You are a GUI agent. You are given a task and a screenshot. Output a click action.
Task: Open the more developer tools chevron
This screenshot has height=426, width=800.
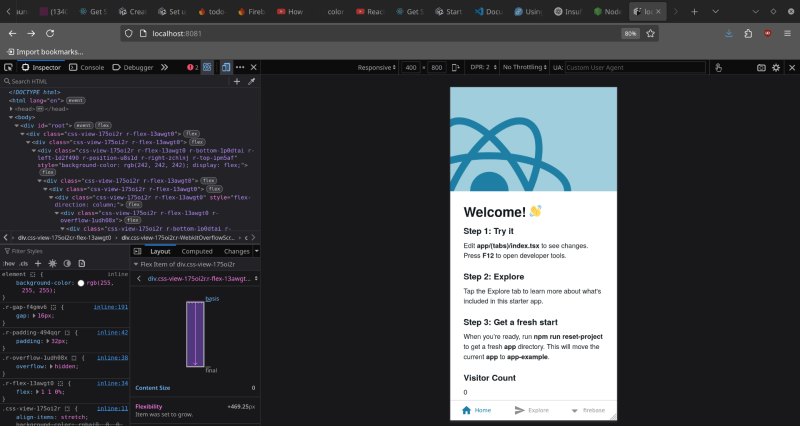pos(164,67)
